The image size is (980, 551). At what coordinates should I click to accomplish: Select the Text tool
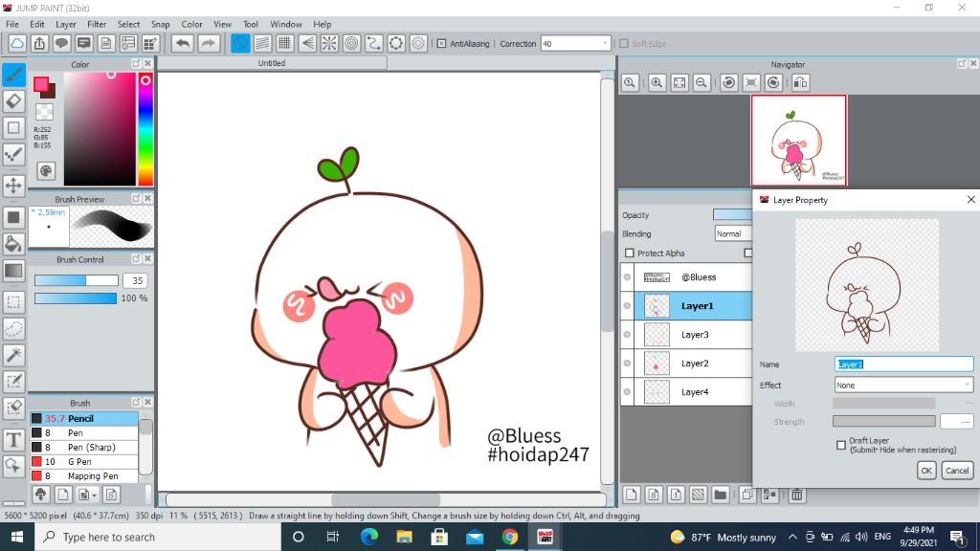(x=13, y=440)
